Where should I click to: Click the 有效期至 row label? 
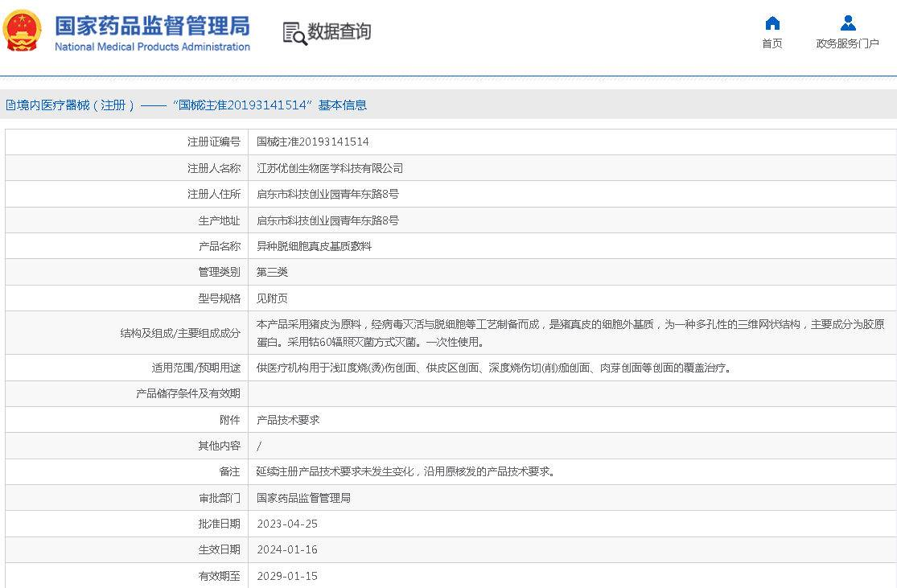pos(220,576)
